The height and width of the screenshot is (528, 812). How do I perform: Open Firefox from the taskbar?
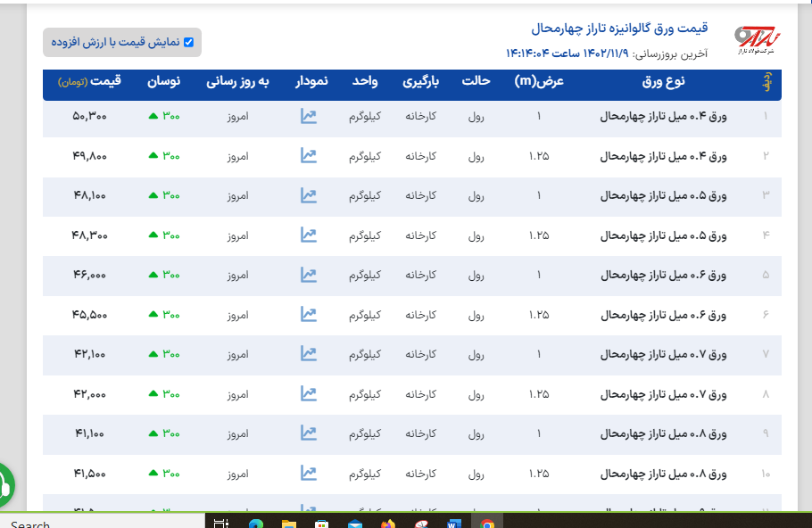pyautogui.click(x=387, y=523)
